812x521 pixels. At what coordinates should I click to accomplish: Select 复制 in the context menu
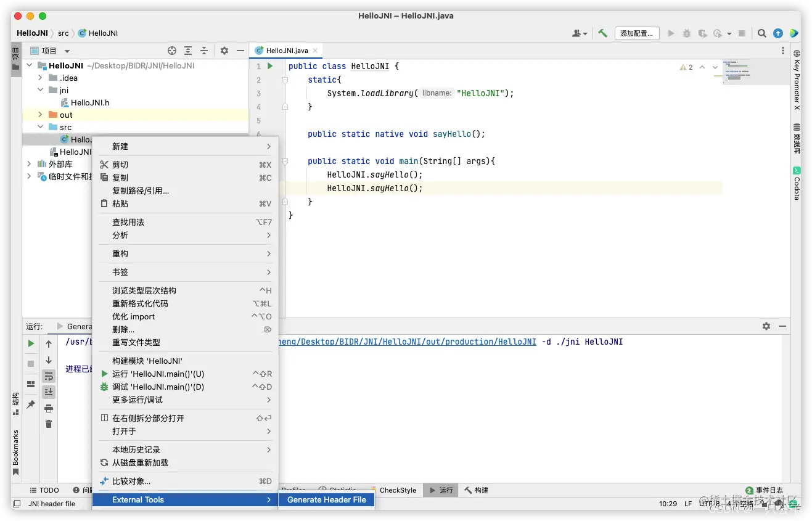(186, 178)
